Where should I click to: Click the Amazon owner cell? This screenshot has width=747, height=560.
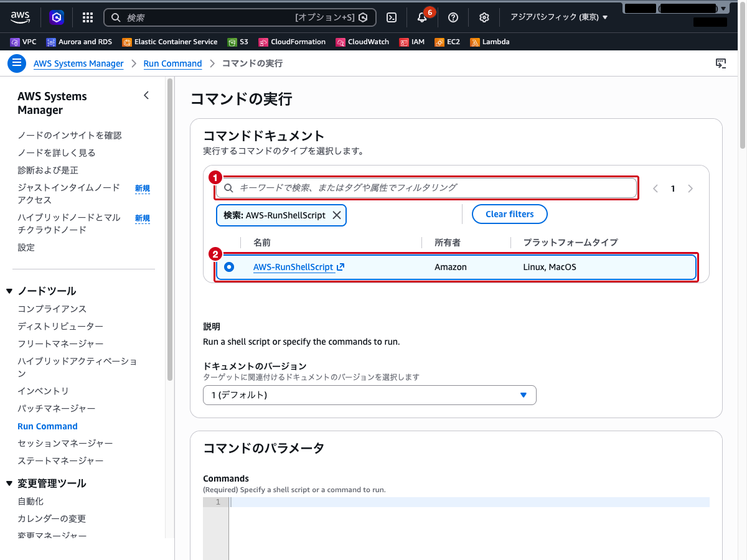pyautogui.click(x=451, y=267)
